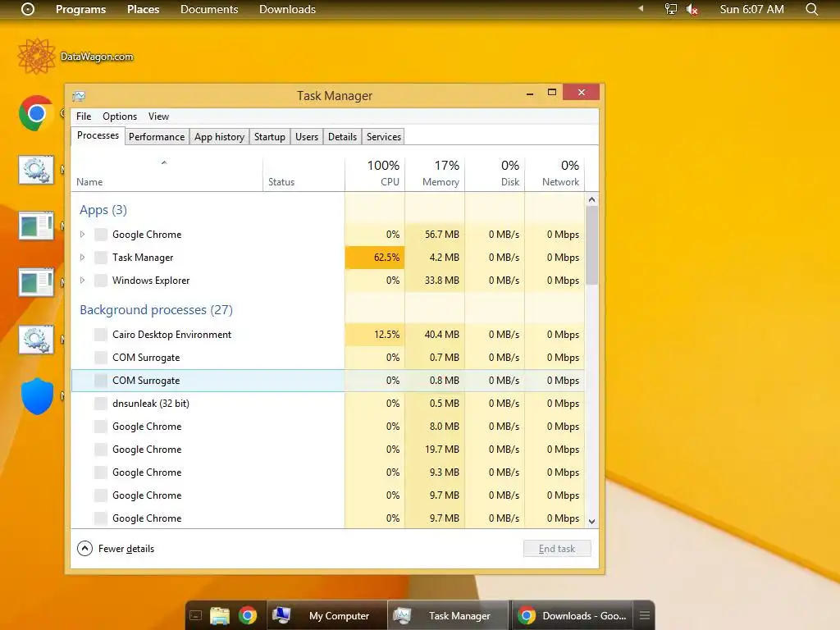
Task: Open the Programs menu in top bar
Action: click(81, 9)
